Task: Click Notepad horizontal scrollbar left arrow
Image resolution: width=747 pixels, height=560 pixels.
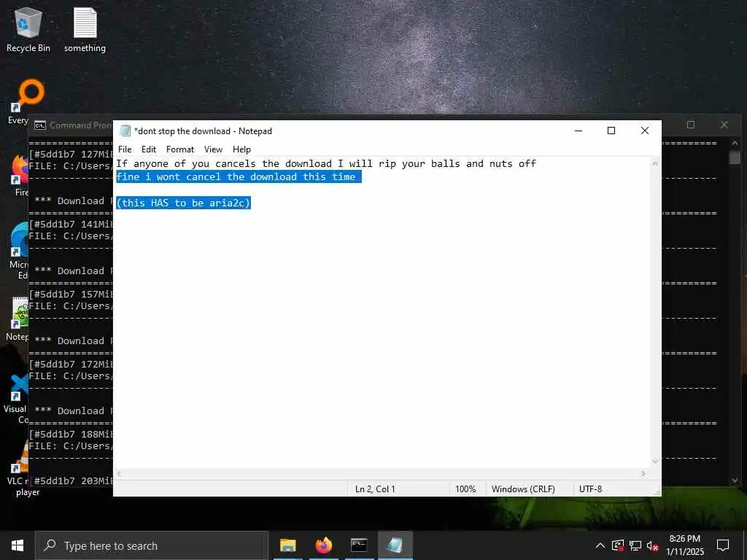Action: click(x=119, y=473)
